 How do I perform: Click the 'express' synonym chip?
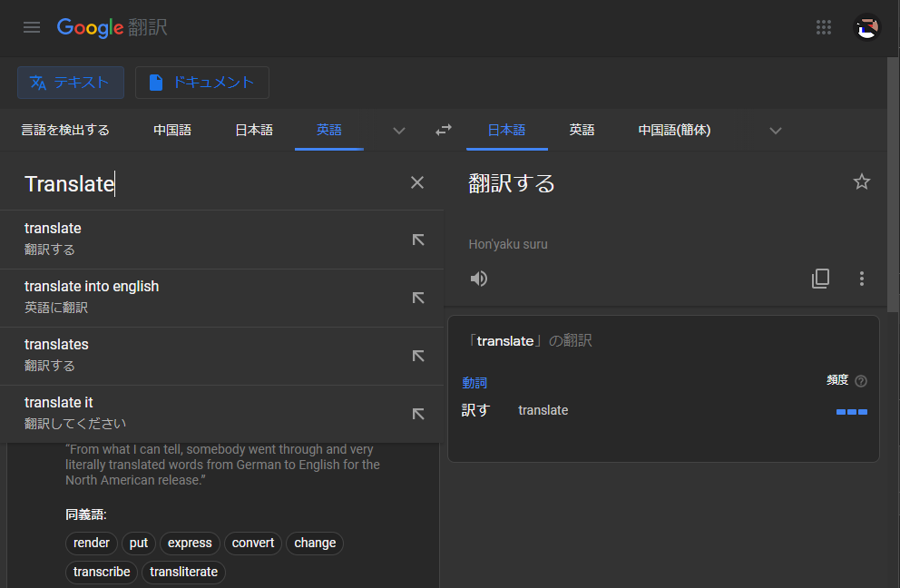[190, 543]
